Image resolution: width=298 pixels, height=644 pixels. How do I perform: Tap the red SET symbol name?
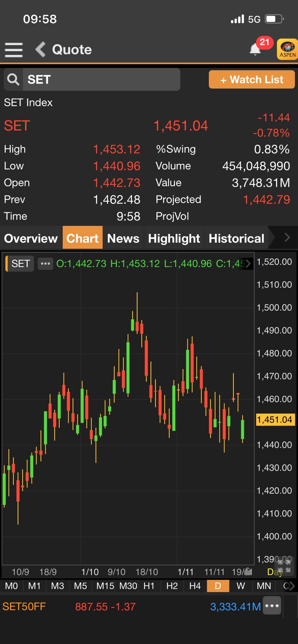pyautogui.click(x=17, y=126)
